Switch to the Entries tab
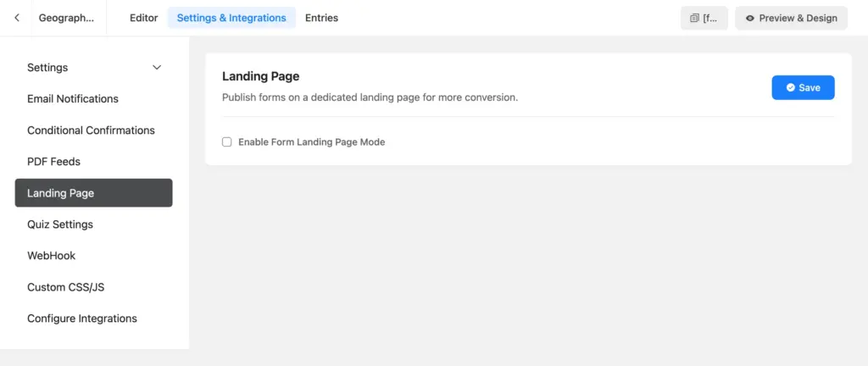This screenshot has height=366, width=868. point(321,18)
